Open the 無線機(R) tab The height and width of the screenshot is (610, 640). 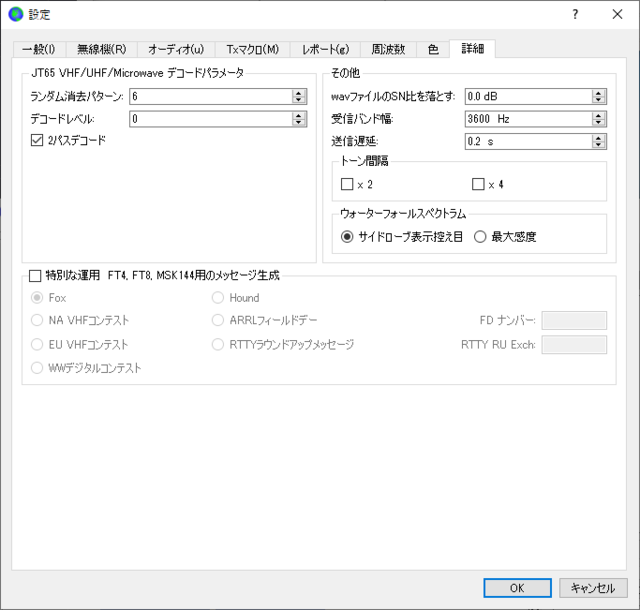click(x=102, y=49)
